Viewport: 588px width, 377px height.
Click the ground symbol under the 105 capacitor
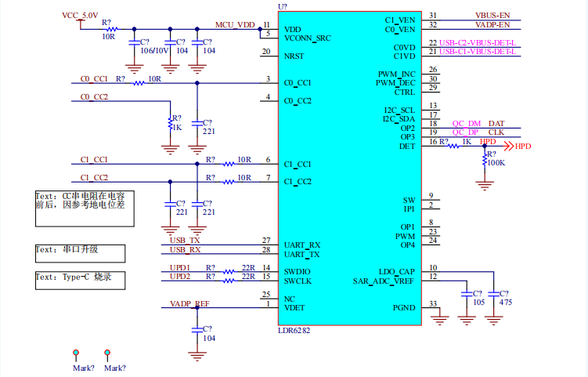pos(467,320)
